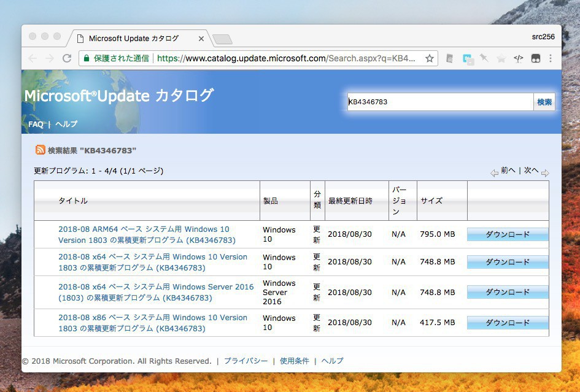Click the 検索 search button
The width and height of the screenshot is (580, 392).
click(x=544, y=102)
